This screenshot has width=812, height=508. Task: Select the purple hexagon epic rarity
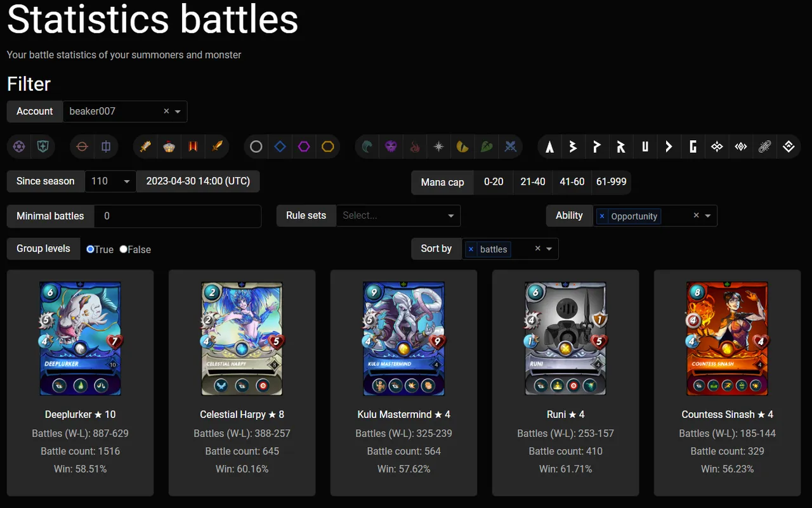304,147
